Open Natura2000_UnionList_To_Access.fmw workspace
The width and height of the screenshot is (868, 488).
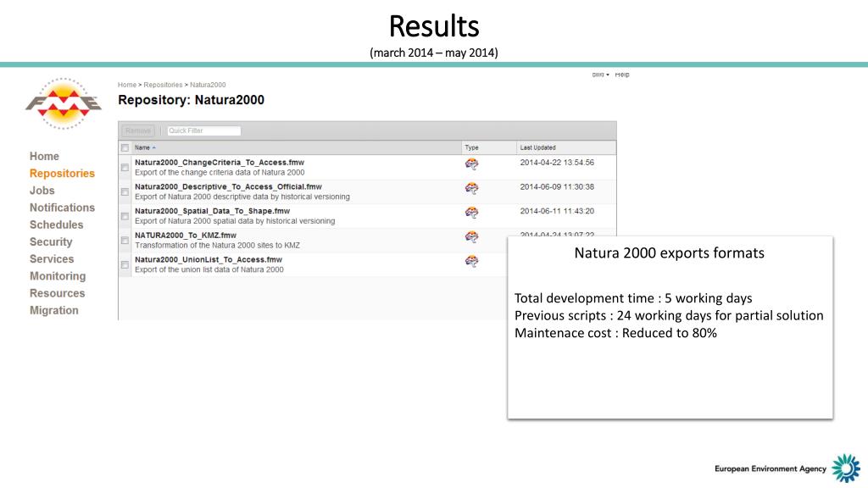click(x=209, y=260)
